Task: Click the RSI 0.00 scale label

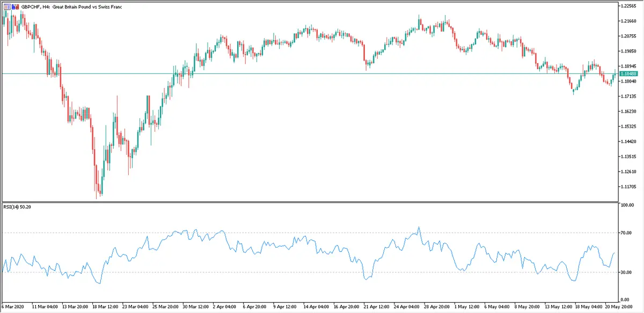Action: (x=626, y=299)
